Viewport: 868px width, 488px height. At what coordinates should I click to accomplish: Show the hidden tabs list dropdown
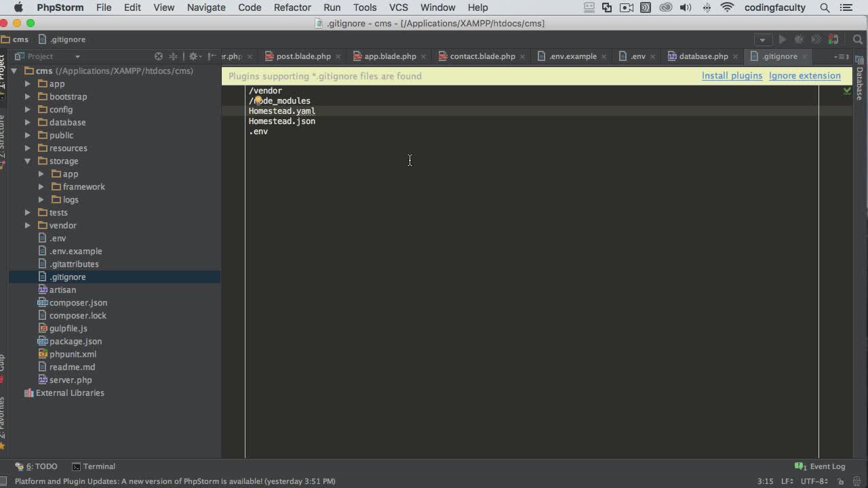click(x=842, y=56)
